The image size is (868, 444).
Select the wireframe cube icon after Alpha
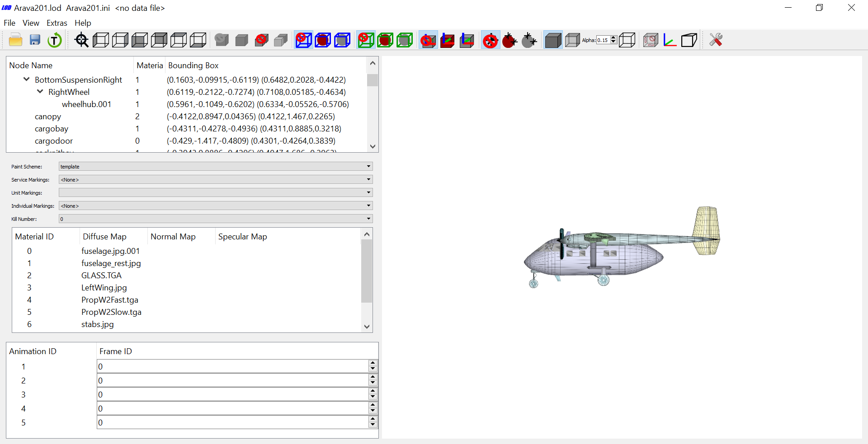click(627, 40)
